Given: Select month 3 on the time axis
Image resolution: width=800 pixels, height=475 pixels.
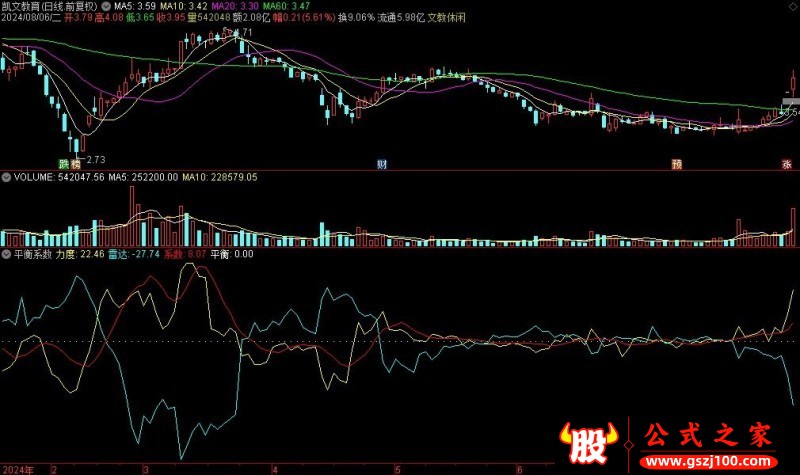Looking at the screenshot, I should pyautogui.click(x=146, y=470).
